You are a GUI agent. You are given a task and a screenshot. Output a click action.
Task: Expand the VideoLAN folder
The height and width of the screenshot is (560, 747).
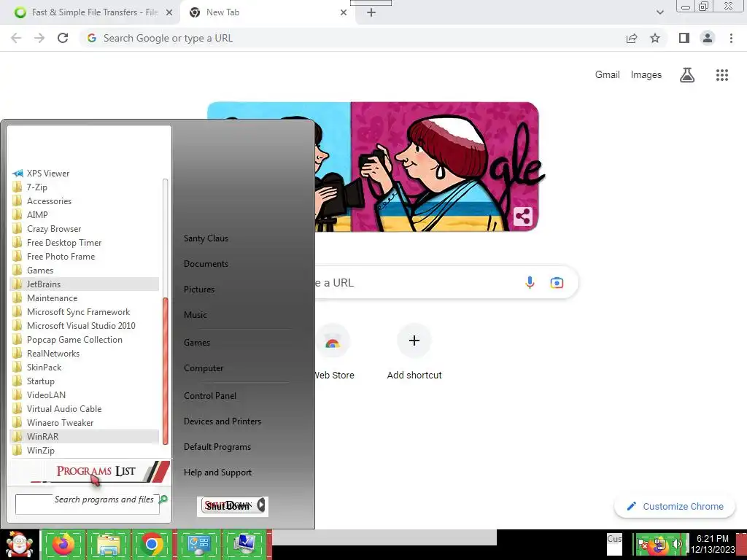[85, 394]
